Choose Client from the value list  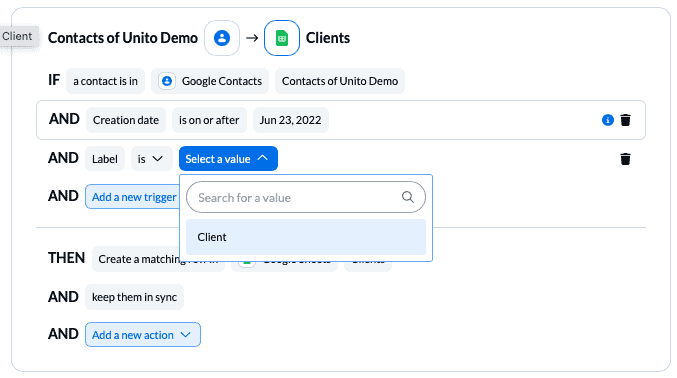pyautogui.click(x=306, y=237)
